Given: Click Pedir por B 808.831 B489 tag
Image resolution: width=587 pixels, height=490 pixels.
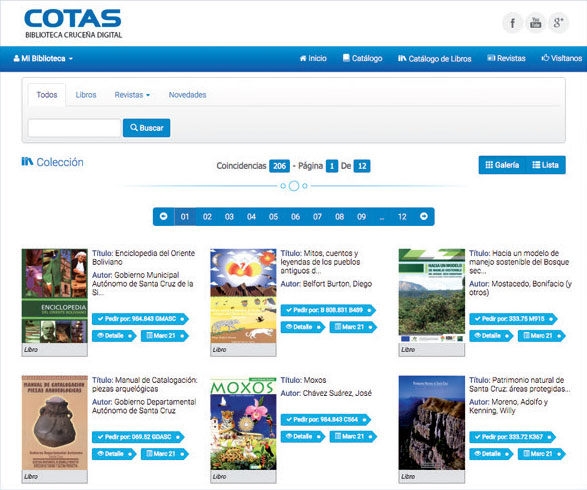Looking at the screenshot, I should [x=328, y=310].
